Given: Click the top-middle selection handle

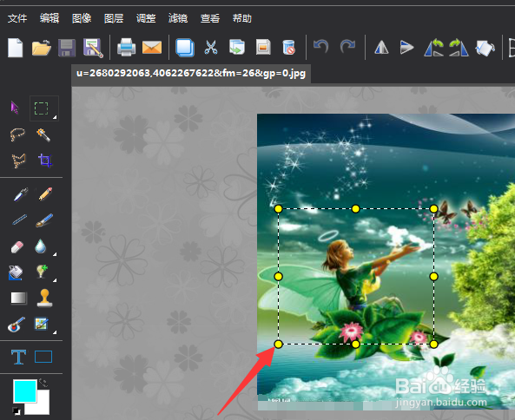Looking at the screenshot, I should pyautogui.click(x=356, y=208).
